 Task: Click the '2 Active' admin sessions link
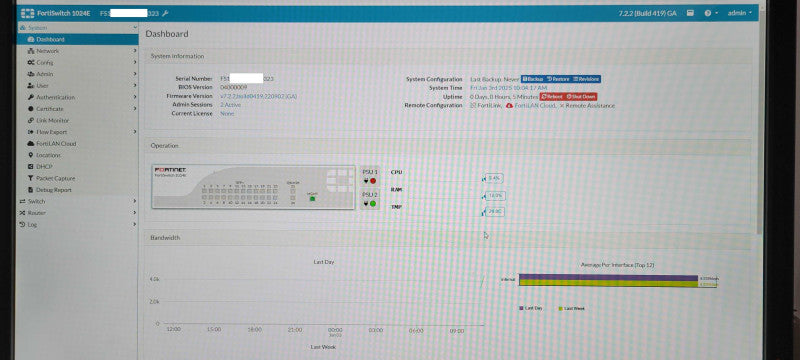[x=231, y=105]
